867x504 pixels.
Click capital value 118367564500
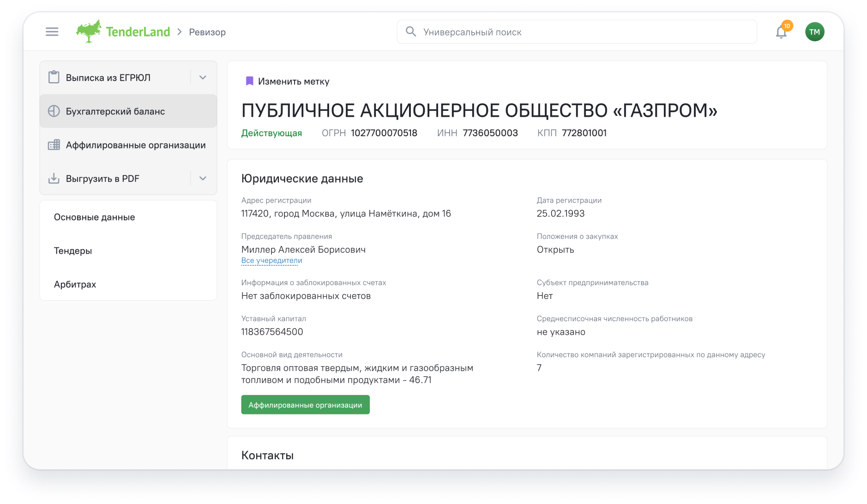(272, 332)
